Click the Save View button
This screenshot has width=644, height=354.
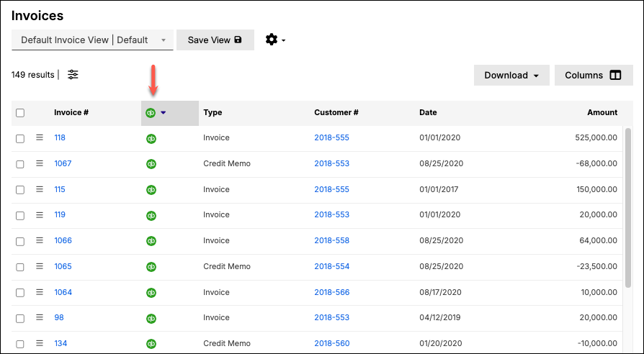[215, 40]
